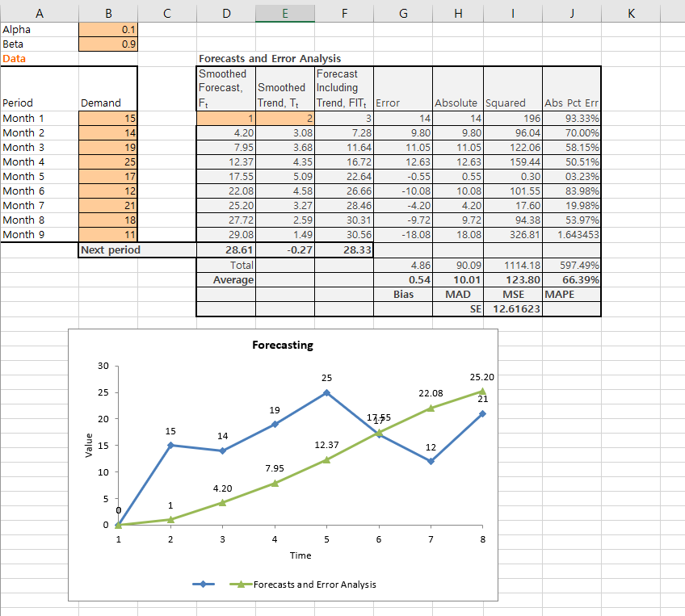Select column header J
Image resolution: width=685 pixels, height=616 pixels.
tap(572, 13)
